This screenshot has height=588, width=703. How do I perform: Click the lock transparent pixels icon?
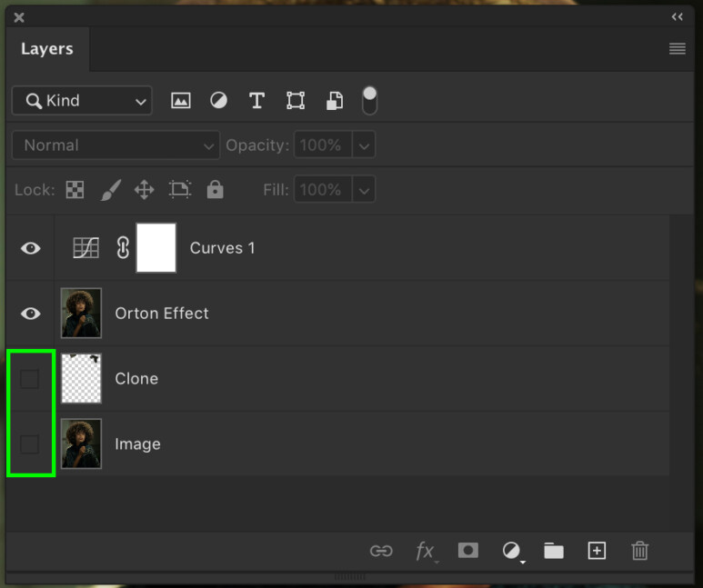click(75, 190)
